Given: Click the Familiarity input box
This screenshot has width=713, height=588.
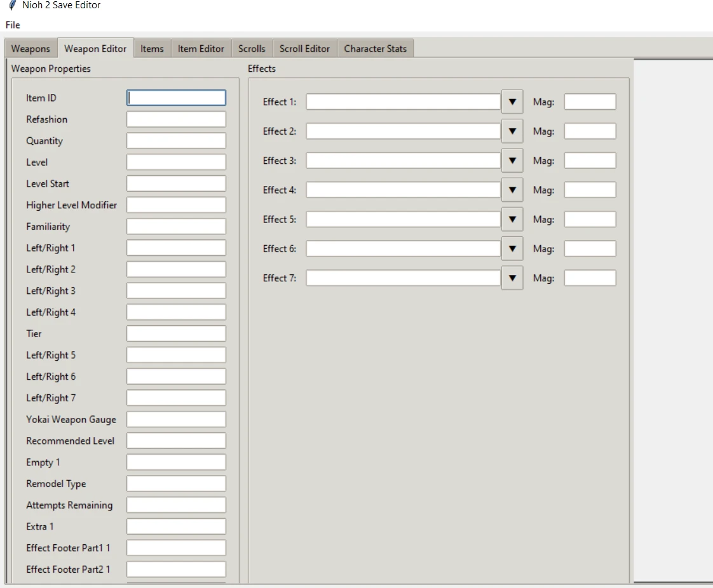Looking at the screenshot, I should [x=176, y=227].
